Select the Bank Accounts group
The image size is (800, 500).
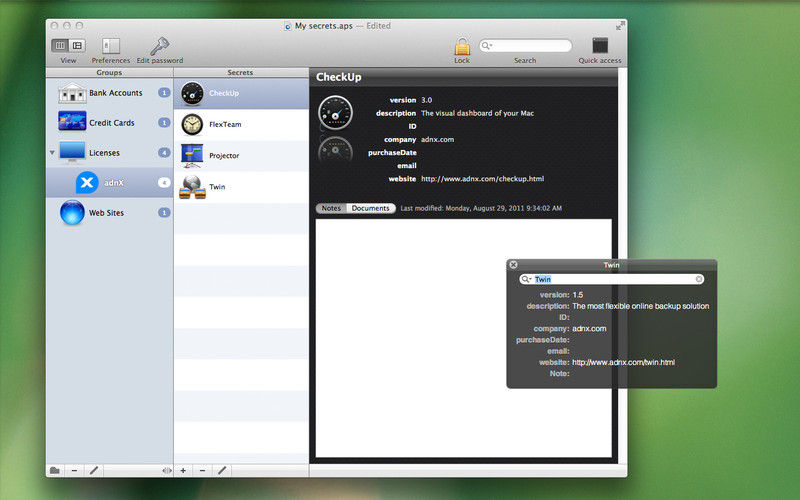[113, 93]
